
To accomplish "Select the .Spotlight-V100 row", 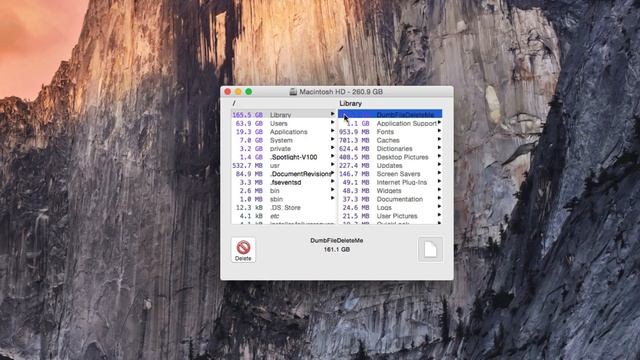I will coord(284,157).
